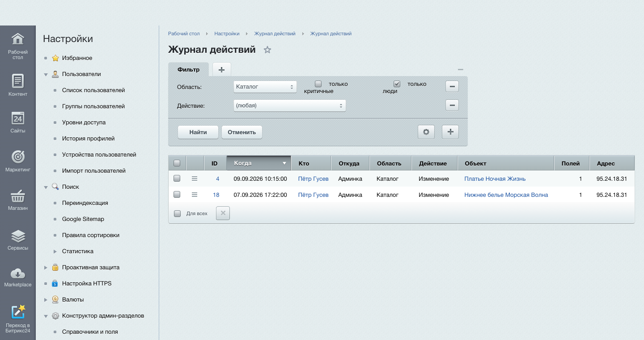This screenshot has width=644, height=340.
Task: Open Группы пользователей menu item
Action: coord(93,106)
